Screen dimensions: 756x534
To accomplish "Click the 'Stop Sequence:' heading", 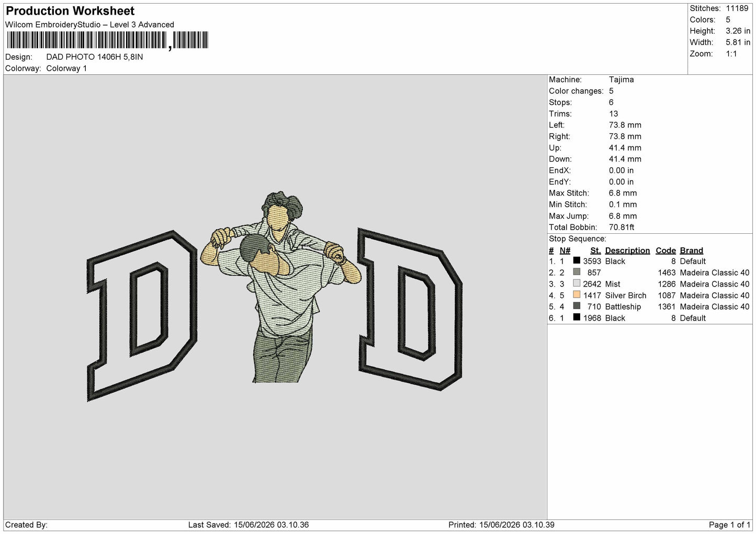I will coord(577,239).
